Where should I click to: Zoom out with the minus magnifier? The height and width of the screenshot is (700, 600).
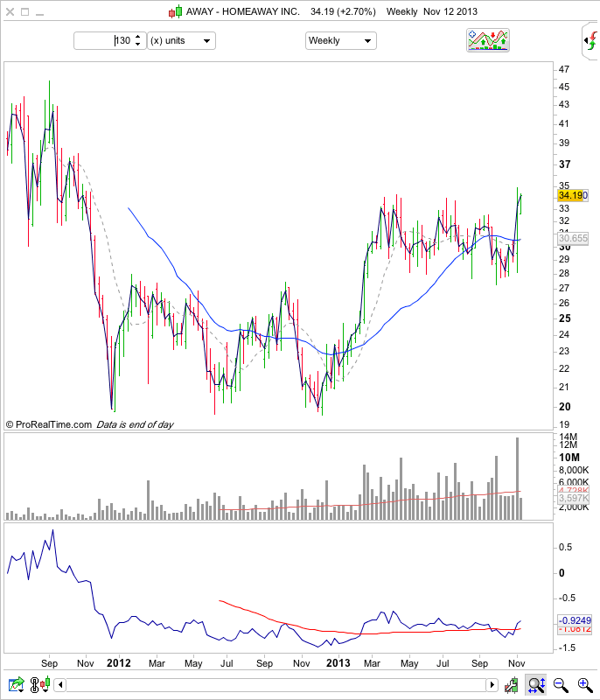click(561, 685)
